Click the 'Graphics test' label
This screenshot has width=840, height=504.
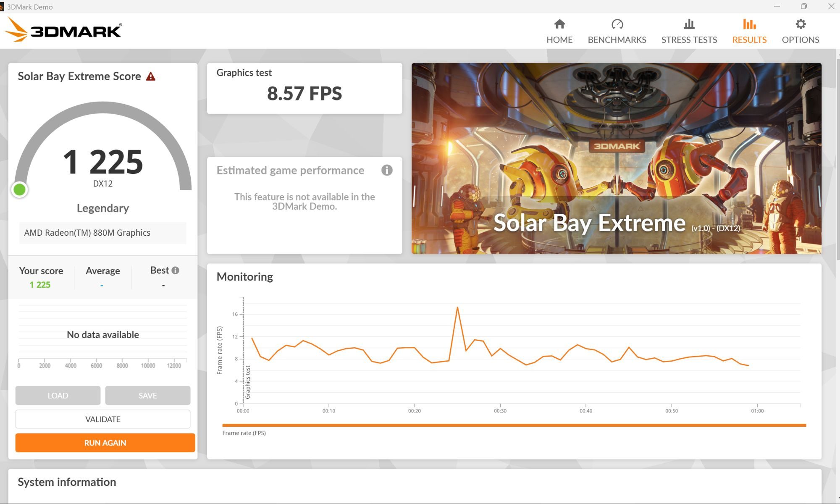[x=244, y=73]
